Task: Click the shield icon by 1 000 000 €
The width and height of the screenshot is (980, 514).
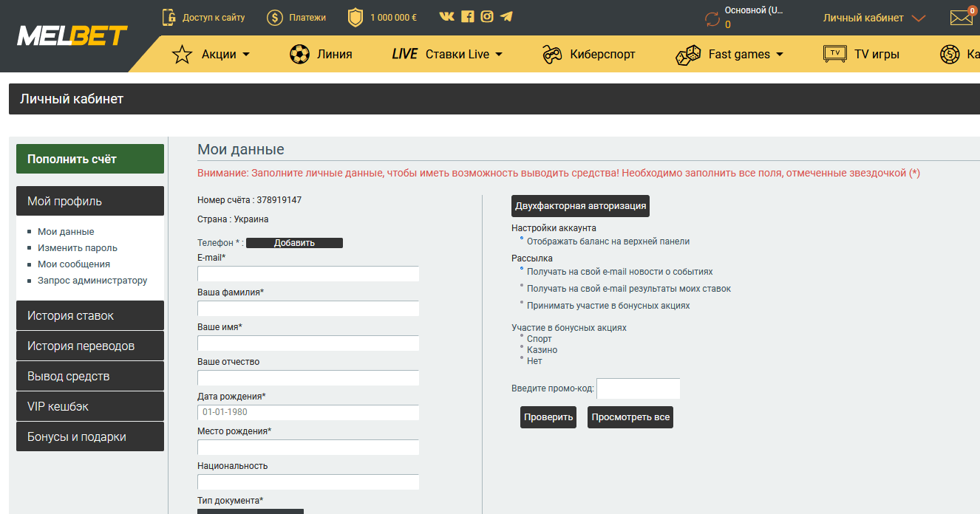Action: pyautogui.click(x=355, y=17)
